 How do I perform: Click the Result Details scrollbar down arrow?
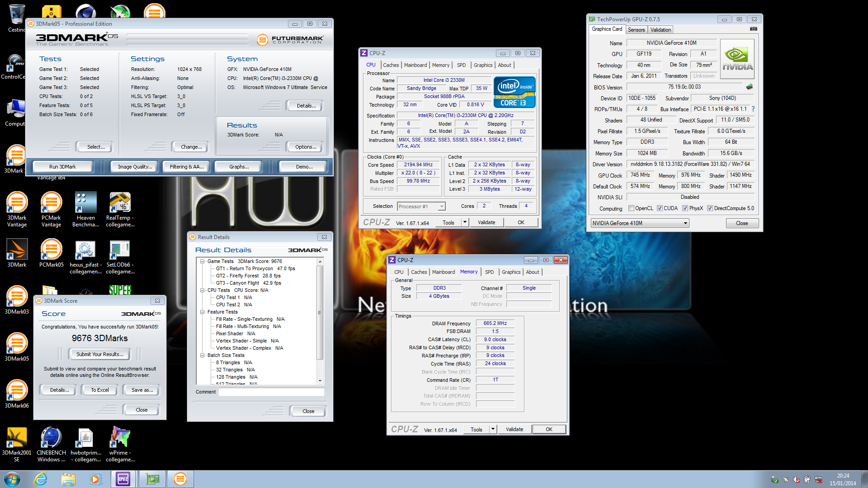coord(320,380)
